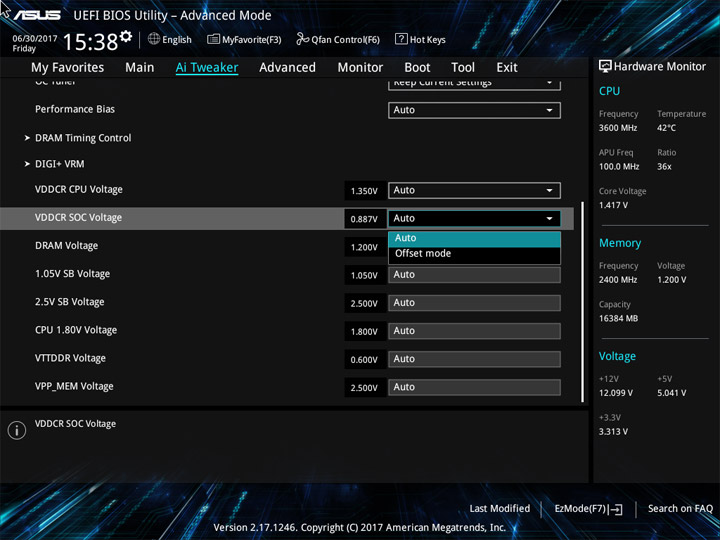The image size is (720, 540).
Task: Open Tool tab
Action: click(463, 68)
